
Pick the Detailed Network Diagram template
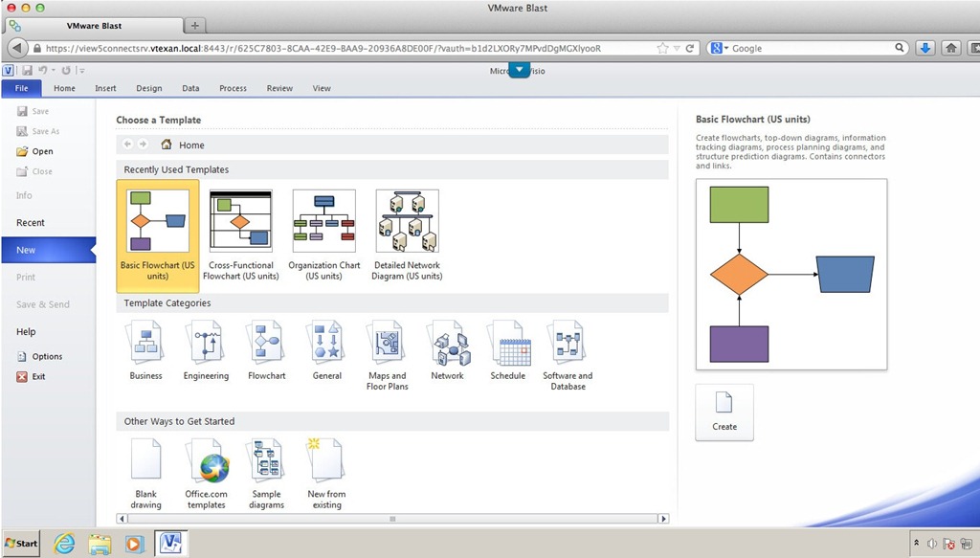407,234
